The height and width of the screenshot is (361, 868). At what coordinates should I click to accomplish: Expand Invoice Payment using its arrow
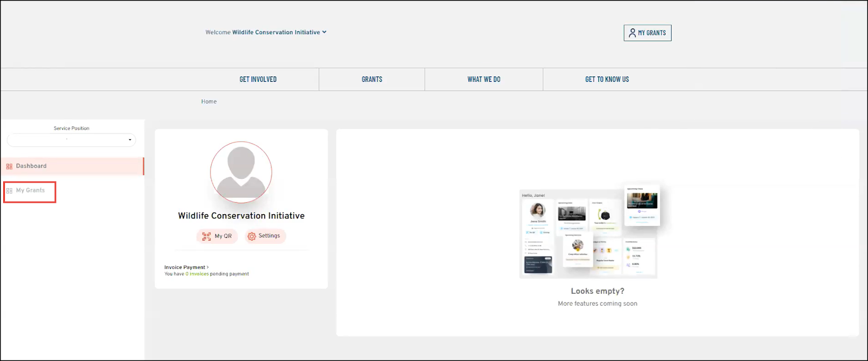(x=208, y=267)
